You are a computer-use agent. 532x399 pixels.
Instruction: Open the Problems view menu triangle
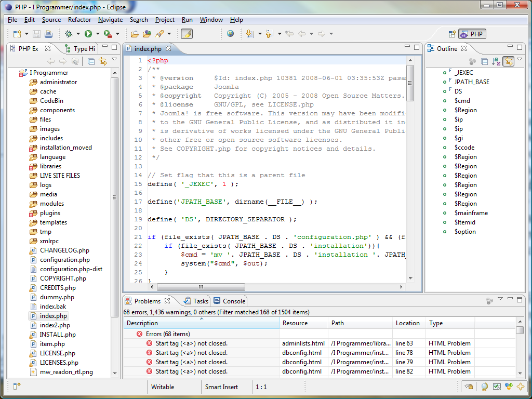point(500,299)
